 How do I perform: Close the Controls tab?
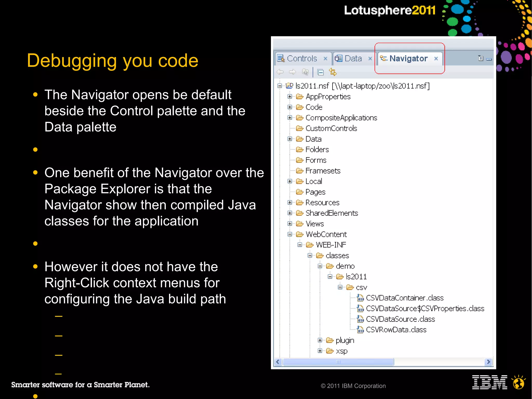(325, 59)
